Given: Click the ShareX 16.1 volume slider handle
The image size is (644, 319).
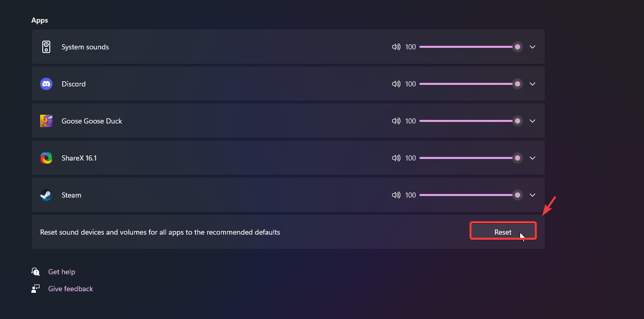Looking at the screenshot, I should pos(518,158).
